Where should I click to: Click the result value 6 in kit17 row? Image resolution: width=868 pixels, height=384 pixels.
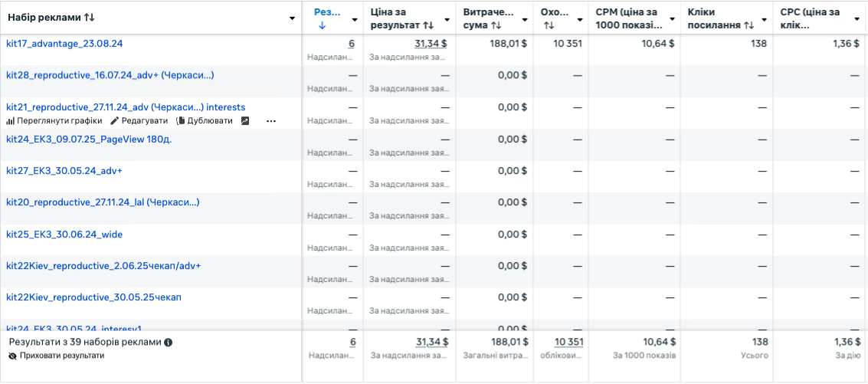click(x=352, y=44)
